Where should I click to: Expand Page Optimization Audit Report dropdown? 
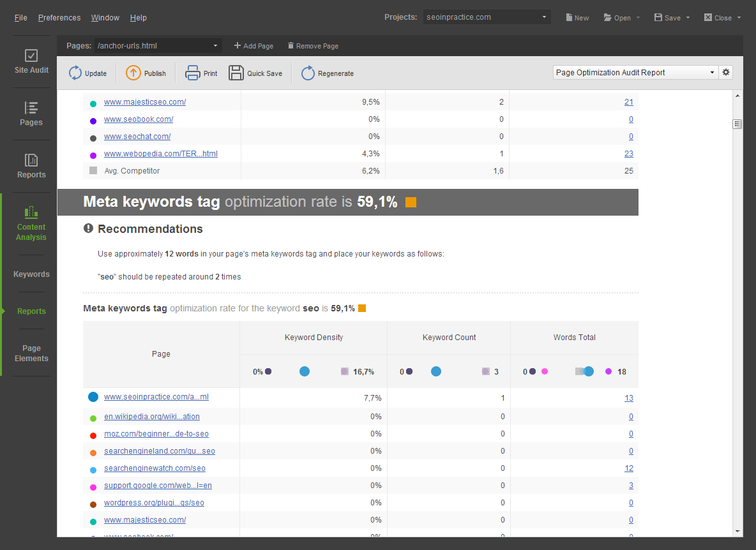point(635,73)
